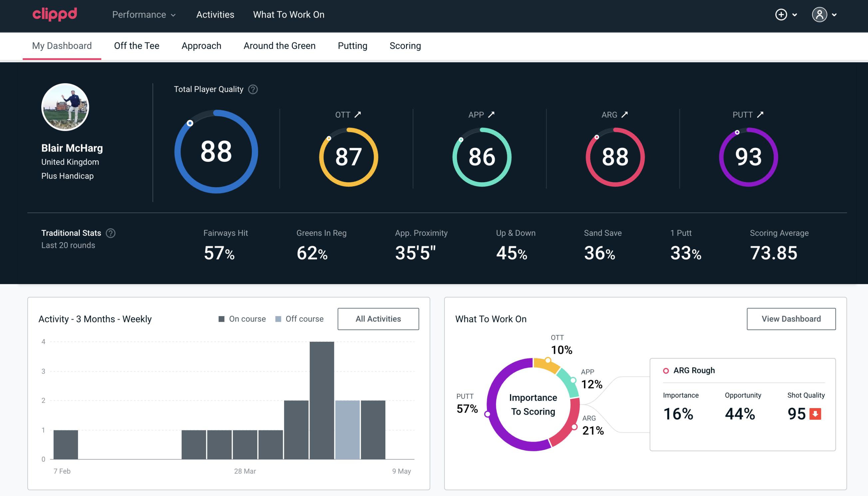The height and width of the screenshot is (496, 868).
Task: Click the Total Player Quality help icon
Action: point(251,89)
